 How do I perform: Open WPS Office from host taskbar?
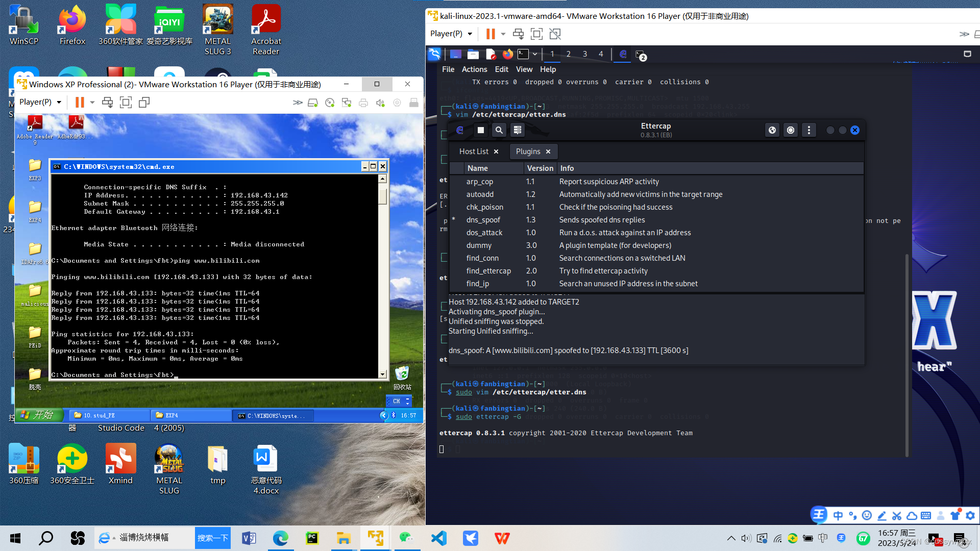[x=502, y=538]
